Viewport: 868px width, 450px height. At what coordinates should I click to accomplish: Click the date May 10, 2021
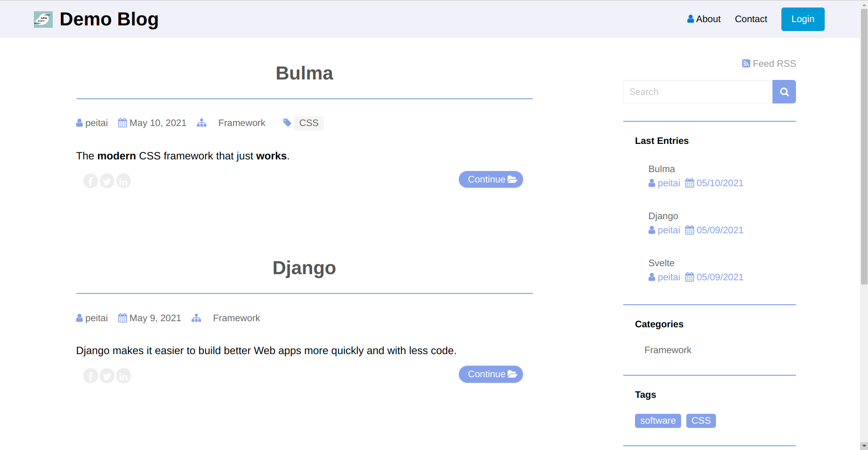click(x=158, y=123)
